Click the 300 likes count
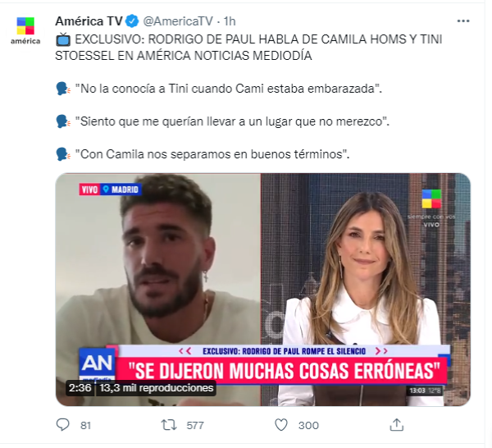492x448 pixels. 308,425
